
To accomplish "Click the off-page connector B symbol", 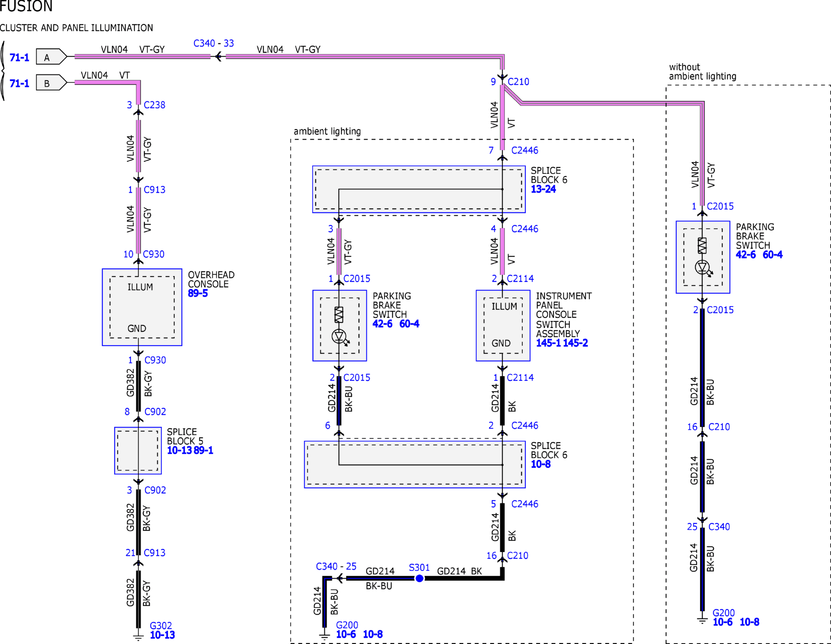I will [x=51, y=83].
